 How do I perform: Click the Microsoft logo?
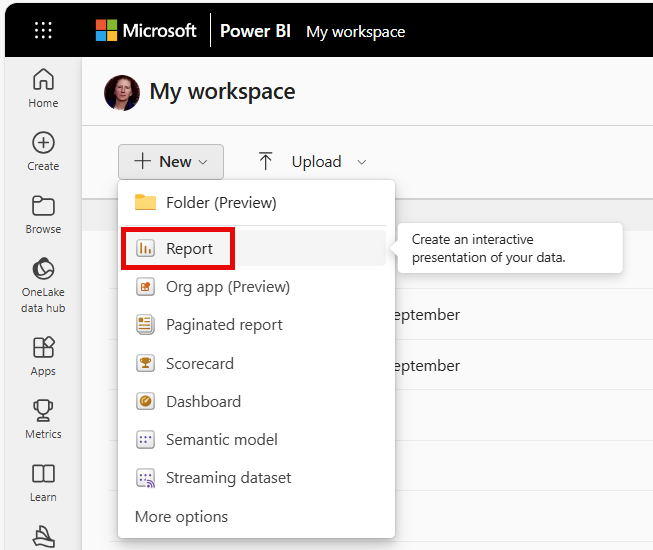click(146, 31)
